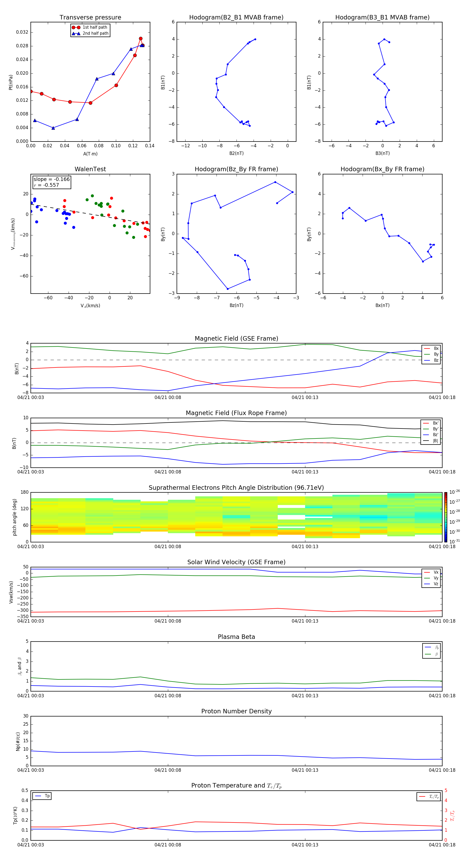This screenshot has width=473, height=868.
Task: Click the lowest blue triangle in Transverse pressure plot
Action: (53, 128)
